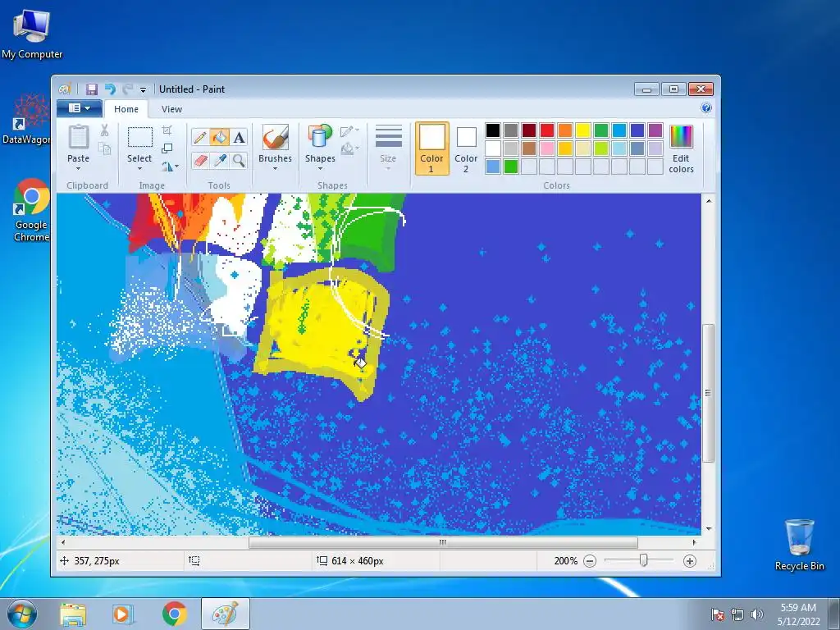Click the Paste clipboard icon
The width and height of the screenshot is (840, 630).
coord(78,138)
